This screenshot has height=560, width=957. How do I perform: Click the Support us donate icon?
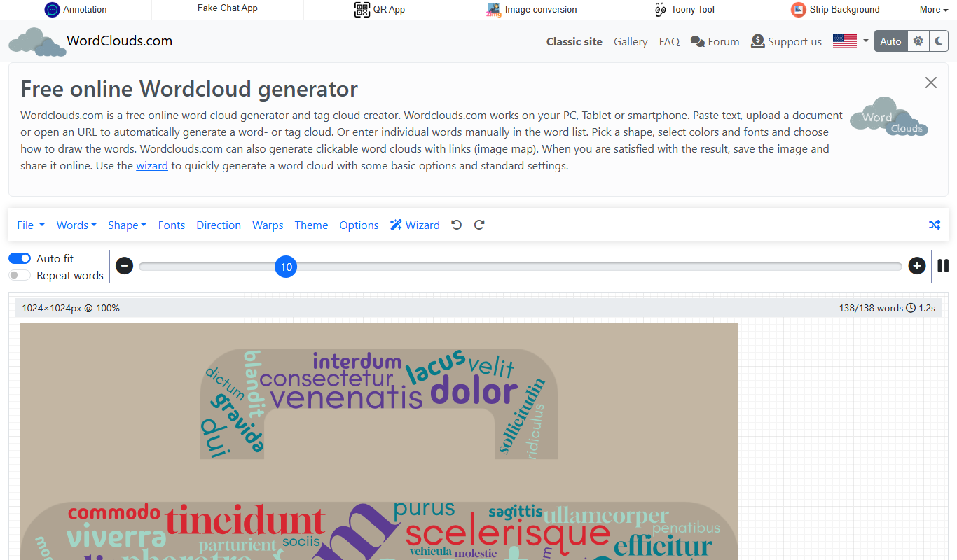point(757,41)
